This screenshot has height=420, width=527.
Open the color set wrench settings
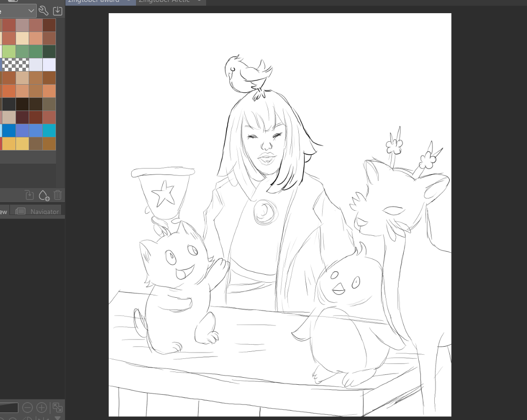pos(43,11)
